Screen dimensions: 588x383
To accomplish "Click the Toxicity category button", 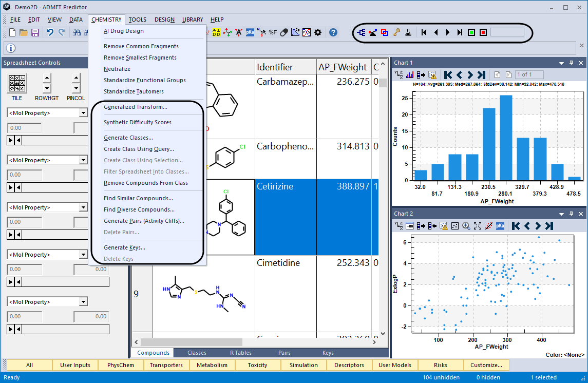I will pos(258,365).
